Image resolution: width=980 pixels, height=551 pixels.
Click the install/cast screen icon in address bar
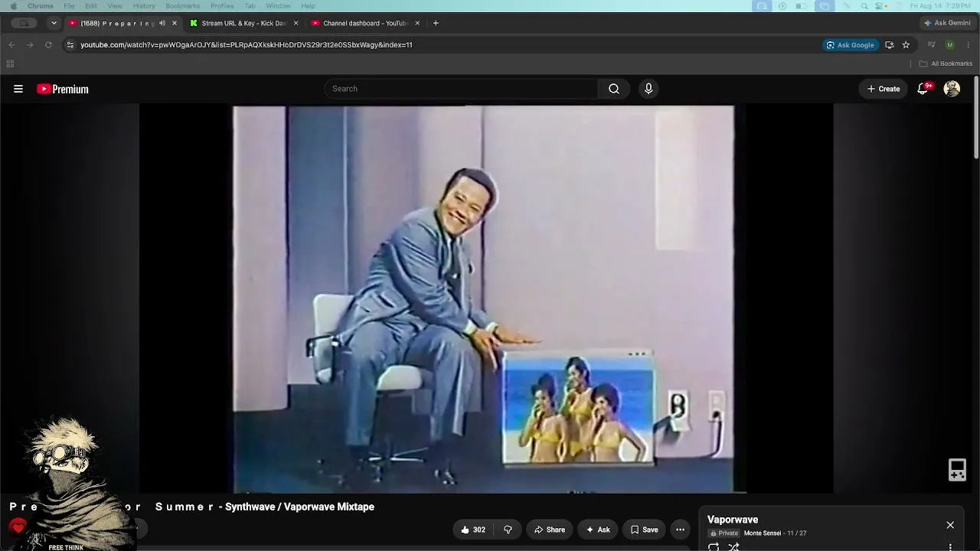pyautogui.click(x=889, y=44)
